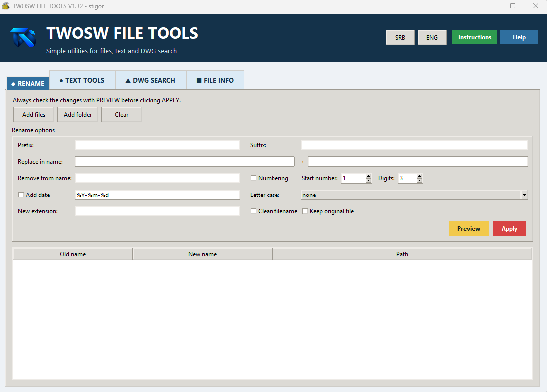
Task: Switch to the FILE INFO tab
Action: point(215,80)
